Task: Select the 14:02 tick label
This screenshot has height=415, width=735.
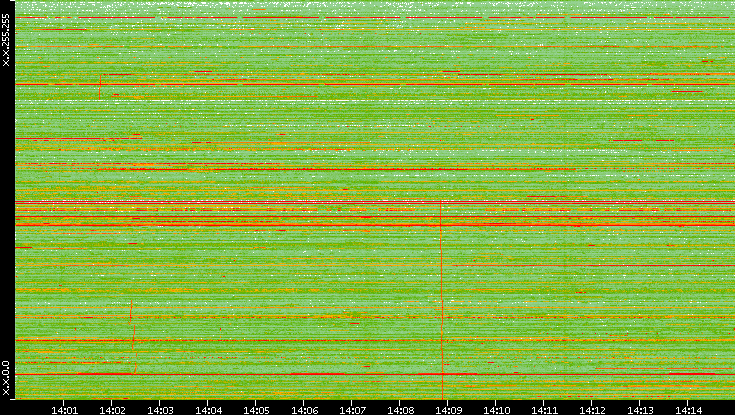Action: (x=113, y=409)
